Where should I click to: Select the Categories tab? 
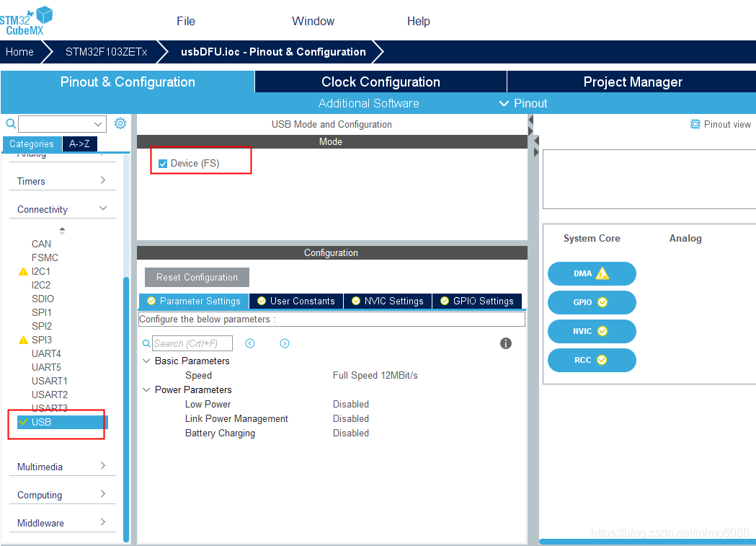(x=32, y=144)
